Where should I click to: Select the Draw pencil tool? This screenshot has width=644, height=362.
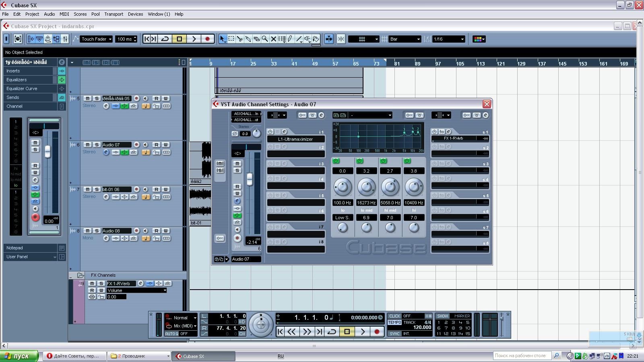(290, 39)
